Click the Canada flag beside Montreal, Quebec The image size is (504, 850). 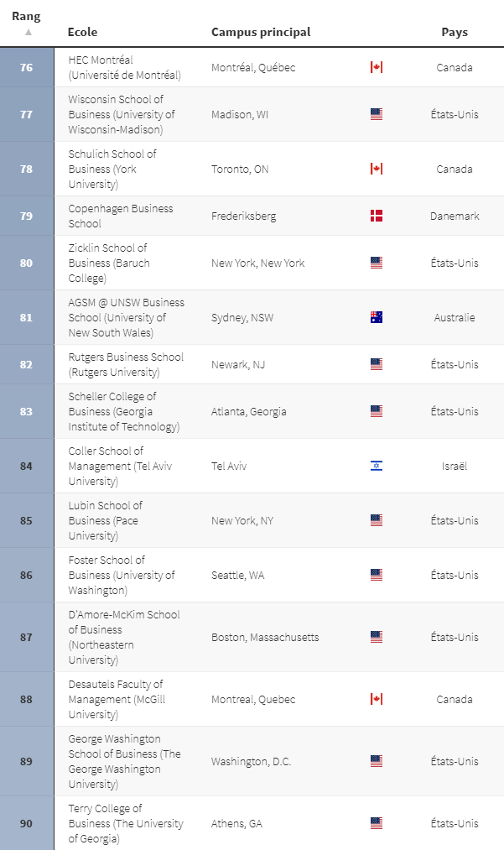(376, 699)
